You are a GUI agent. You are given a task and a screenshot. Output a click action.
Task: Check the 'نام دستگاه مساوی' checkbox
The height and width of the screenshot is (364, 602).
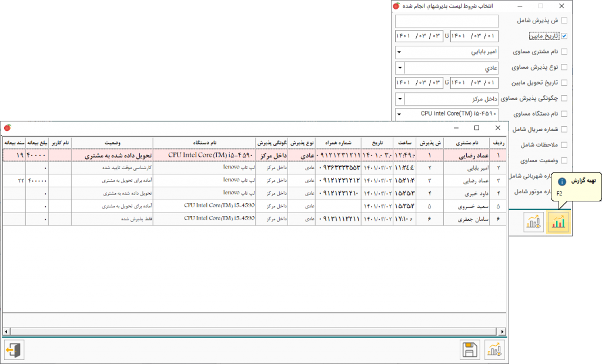tap(564, 113)
